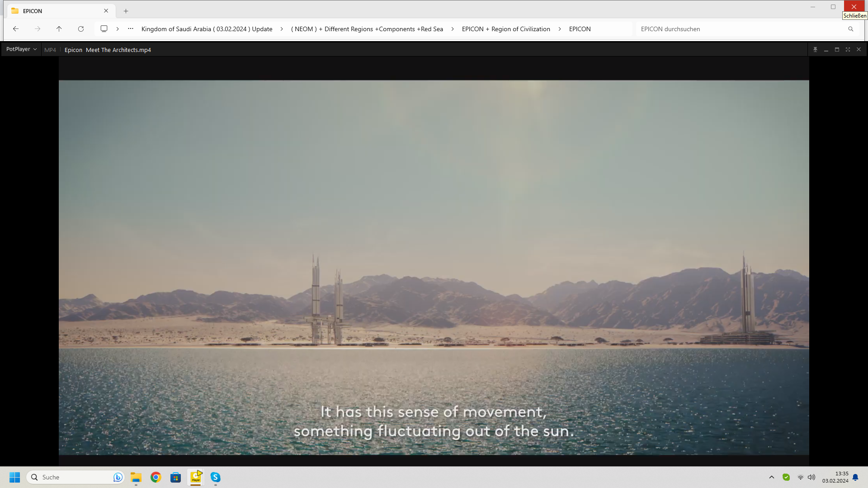
Task: Open the notifications bell
Action: [855, 477]
